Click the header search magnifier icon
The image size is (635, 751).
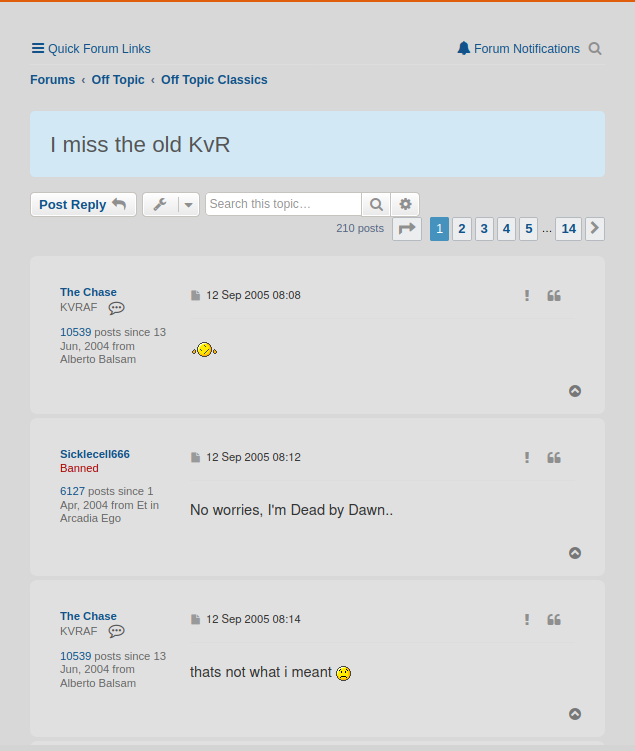point(595,49)
